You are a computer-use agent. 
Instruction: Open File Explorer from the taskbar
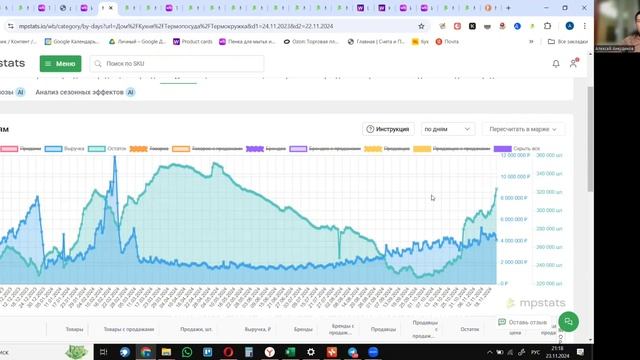point(166,352)
